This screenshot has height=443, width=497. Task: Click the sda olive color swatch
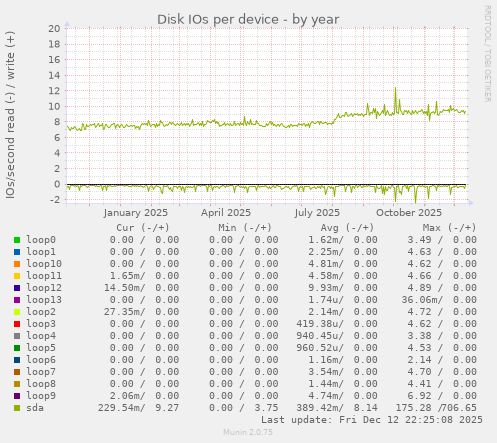[x=17, y=408]
